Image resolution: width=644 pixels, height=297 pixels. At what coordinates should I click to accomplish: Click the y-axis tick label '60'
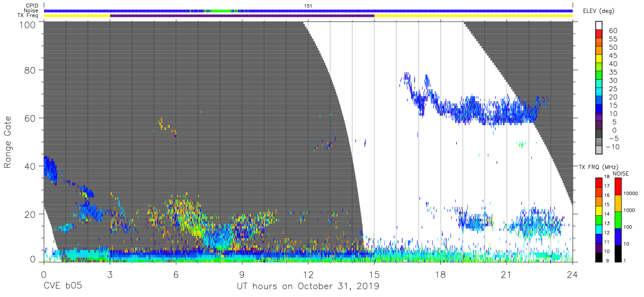[x=30, y=118]
